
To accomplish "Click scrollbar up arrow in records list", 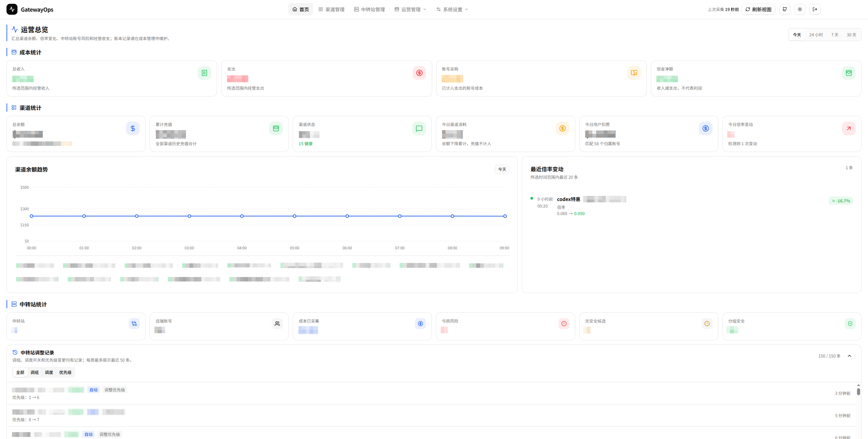I will pyautogui.click(x=859, y=385).
